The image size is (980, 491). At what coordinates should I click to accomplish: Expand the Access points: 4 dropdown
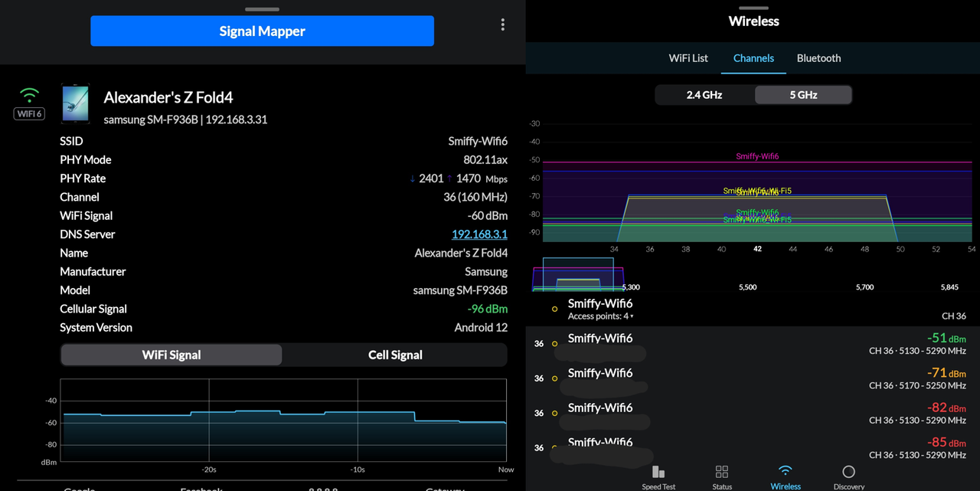coord(601,316)
